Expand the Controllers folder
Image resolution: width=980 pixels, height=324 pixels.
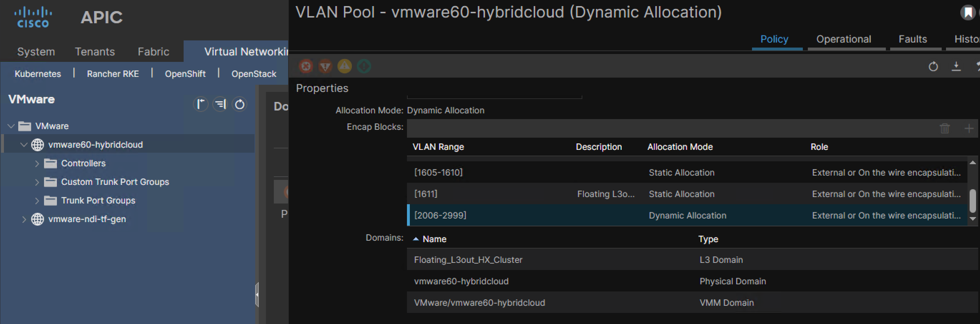pyautogui.click(x=37, y=163)
